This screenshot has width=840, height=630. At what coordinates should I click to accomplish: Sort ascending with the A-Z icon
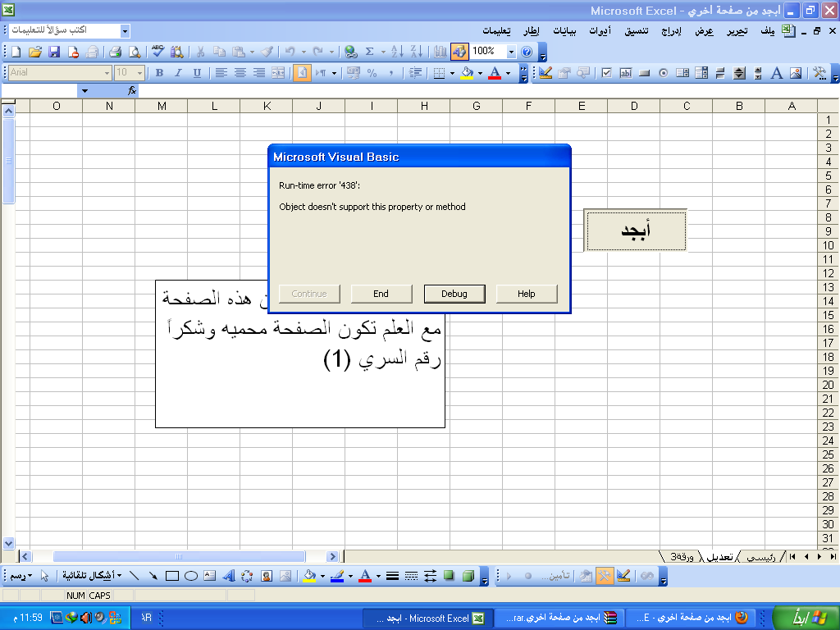pyautogui.click(x=397, y=52)
